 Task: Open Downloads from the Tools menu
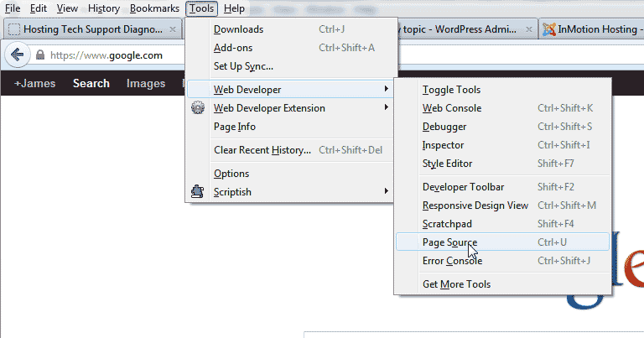(238, 29)
